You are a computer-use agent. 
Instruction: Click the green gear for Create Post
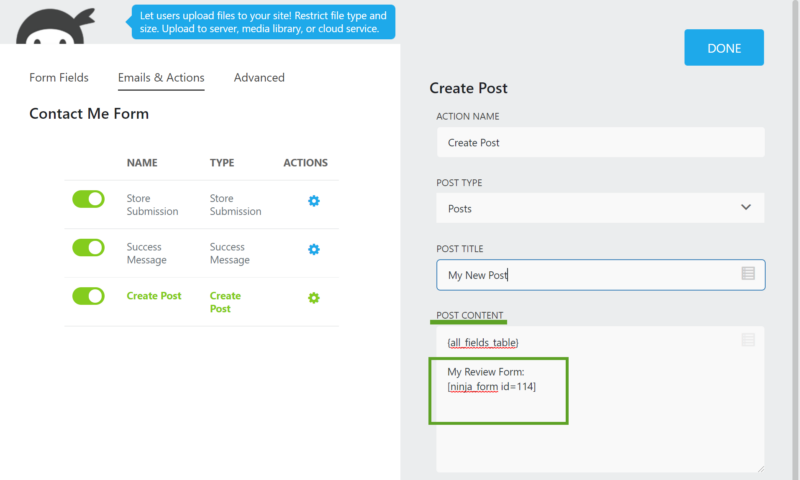(314, 298)
